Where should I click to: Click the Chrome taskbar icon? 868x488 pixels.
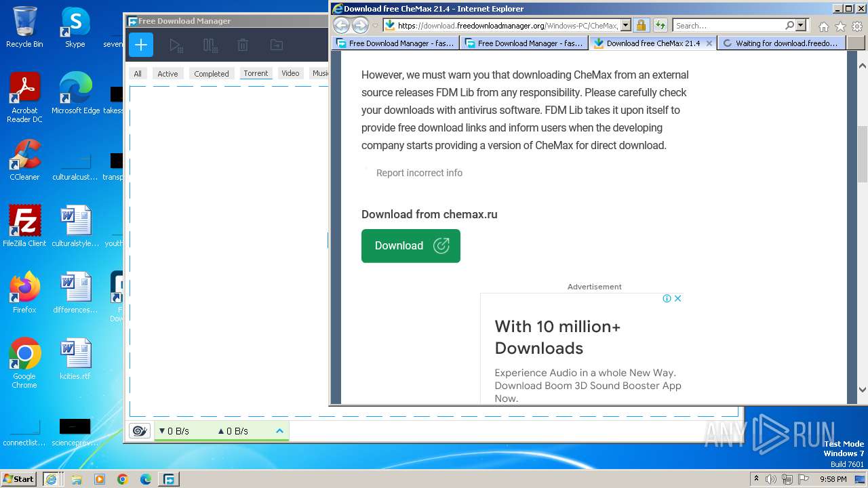[123, 479]
